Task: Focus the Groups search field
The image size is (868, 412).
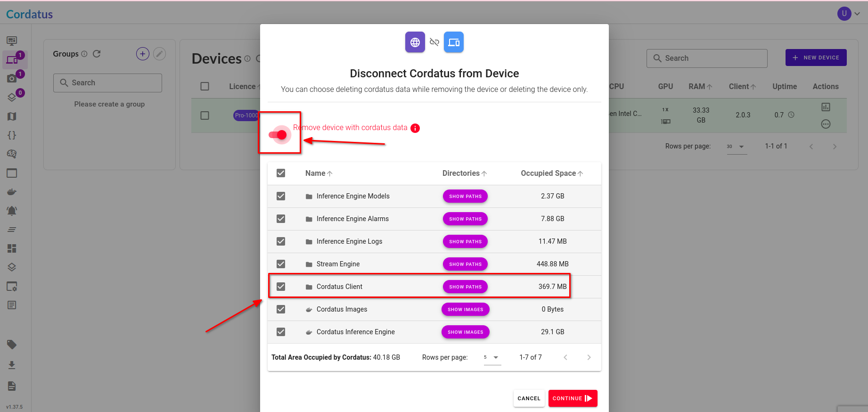Action: 107,83
